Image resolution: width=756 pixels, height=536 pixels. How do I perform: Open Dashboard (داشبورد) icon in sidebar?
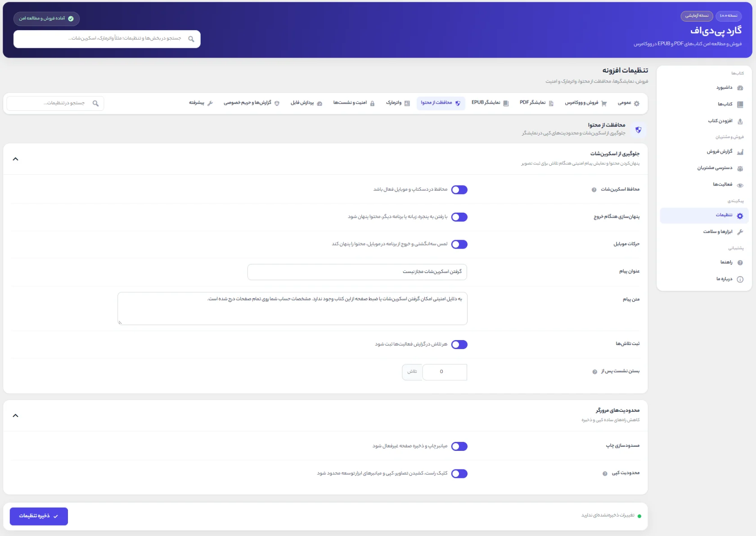point(740,88)
